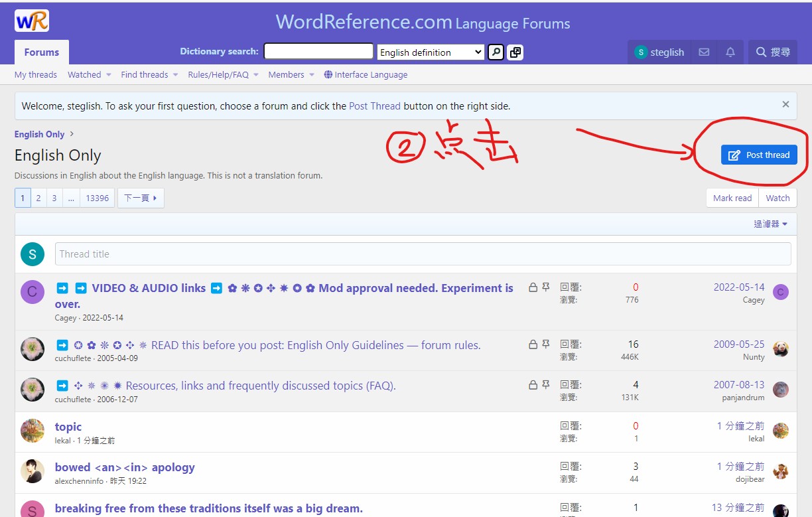Click cuchuflete's avatar on Resources thread

(33, 390)
